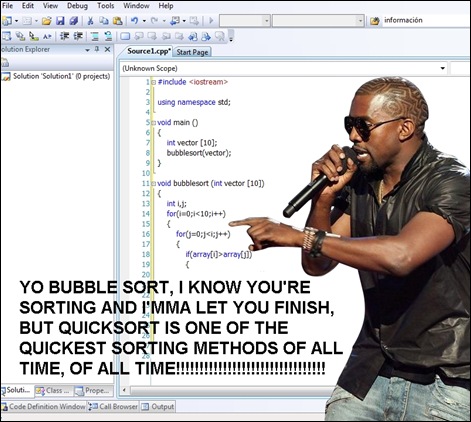The width and height of the screenshot is (471, 422).
Task: Decrease the line indent
Action: click(x=65, y=36)
